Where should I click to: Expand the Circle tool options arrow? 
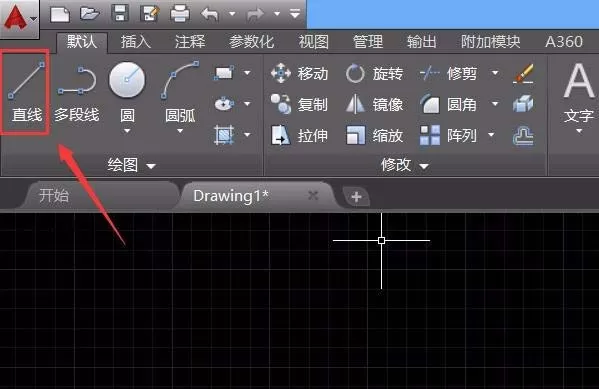[x=127, y=131]
